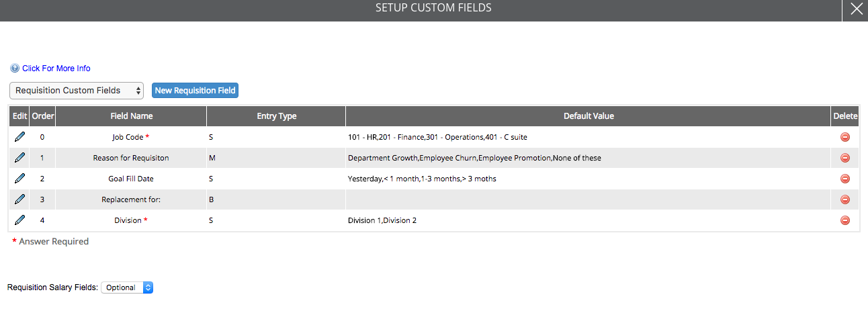Viewport: 868px width, 313px height.
Task: Click the help question mark icon
Action: point(15,69)
